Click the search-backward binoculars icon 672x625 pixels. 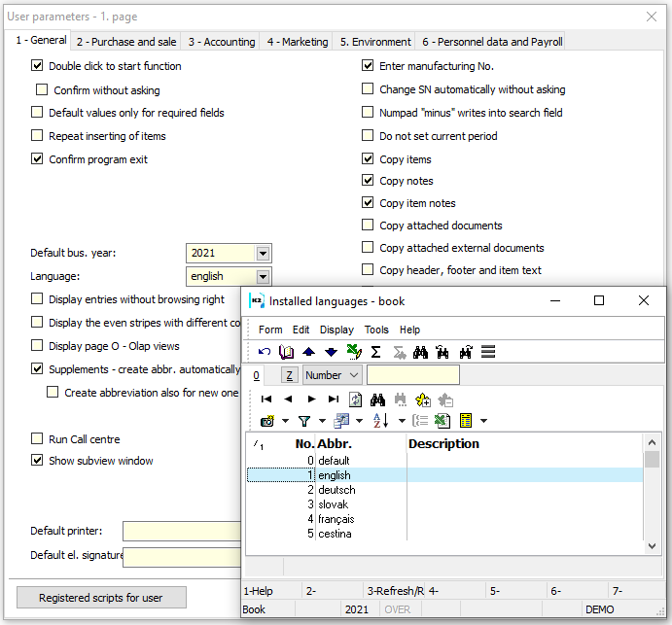442,352
